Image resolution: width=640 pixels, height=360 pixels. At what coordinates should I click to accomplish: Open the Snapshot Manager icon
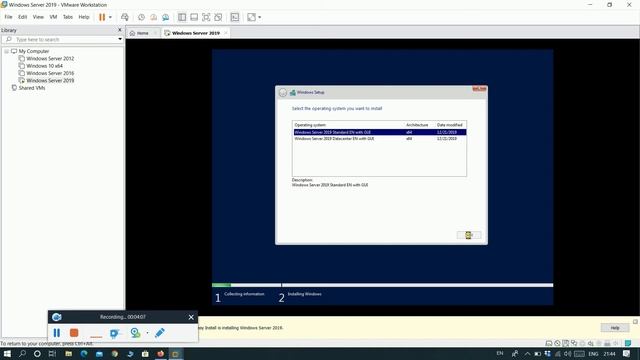[165, 17]
